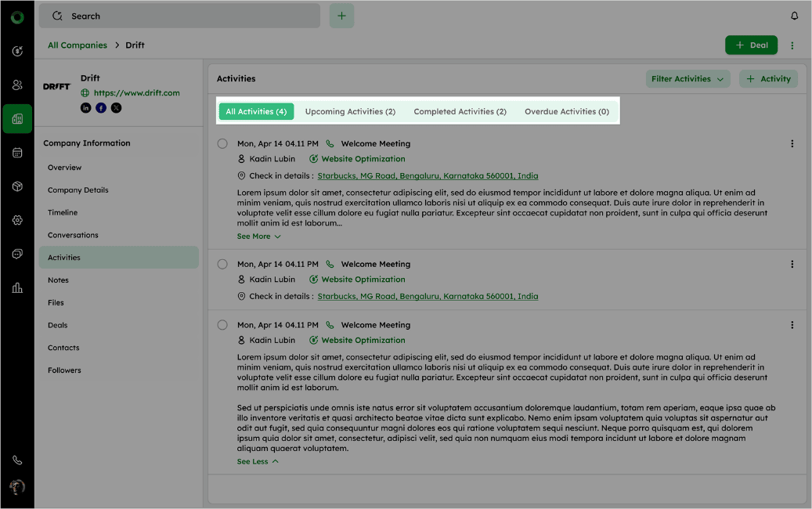
Task: Open the calendar icon in left sidebar
Action: (17, 153)
